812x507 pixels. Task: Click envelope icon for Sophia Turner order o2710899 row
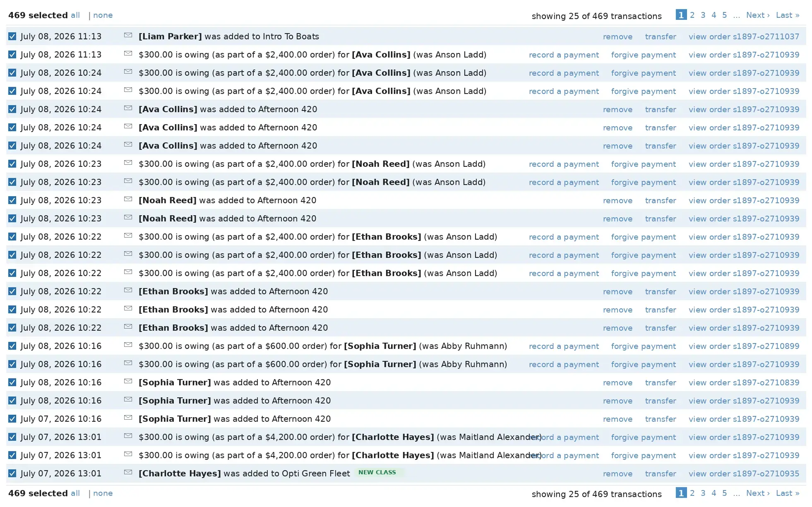coord(128,345)
